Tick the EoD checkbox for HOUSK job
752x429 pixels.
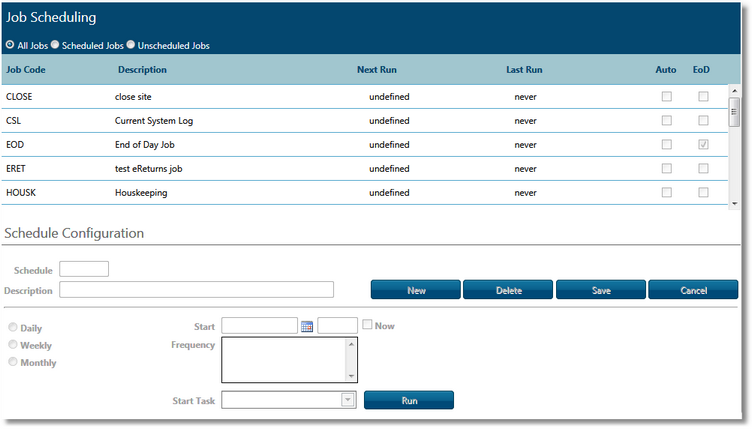(703, 192)
